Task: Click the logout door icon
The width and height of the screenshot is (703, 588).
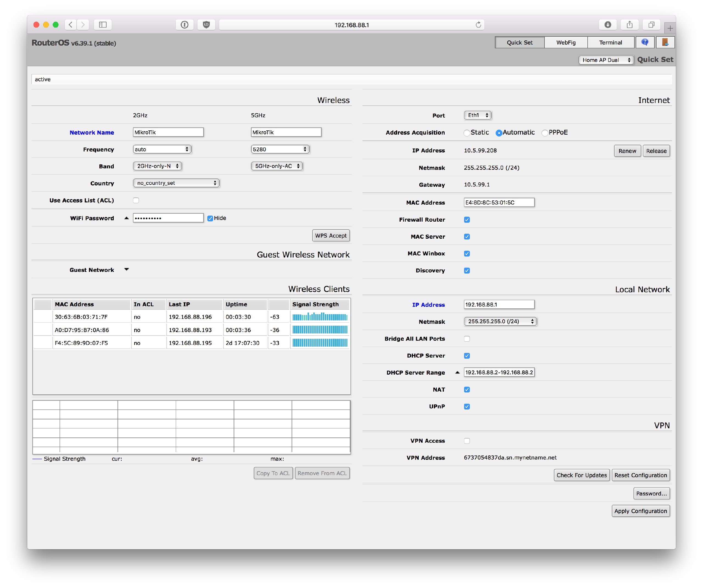Action: click(665, 42)
